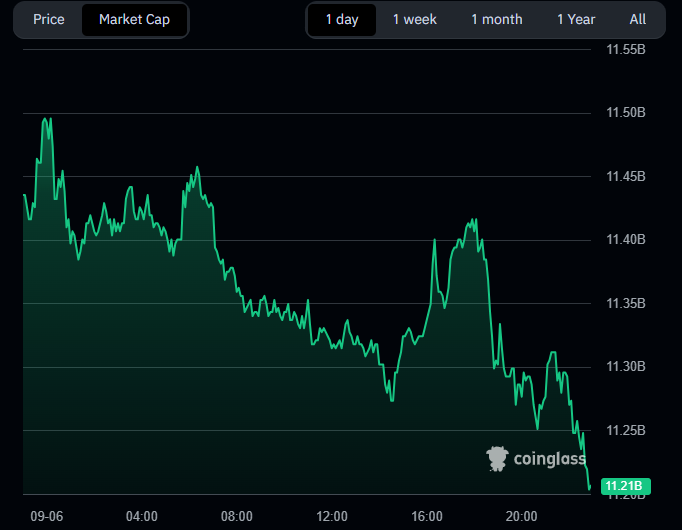Click the green 11.21B current value badge

[x=628, y=487]
